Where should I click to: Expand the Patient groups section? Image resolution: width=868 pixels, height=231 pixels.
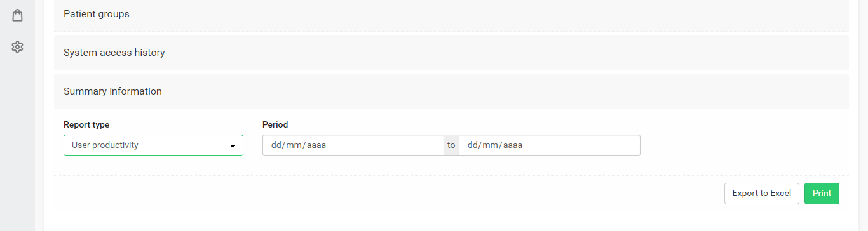point(451,14)
